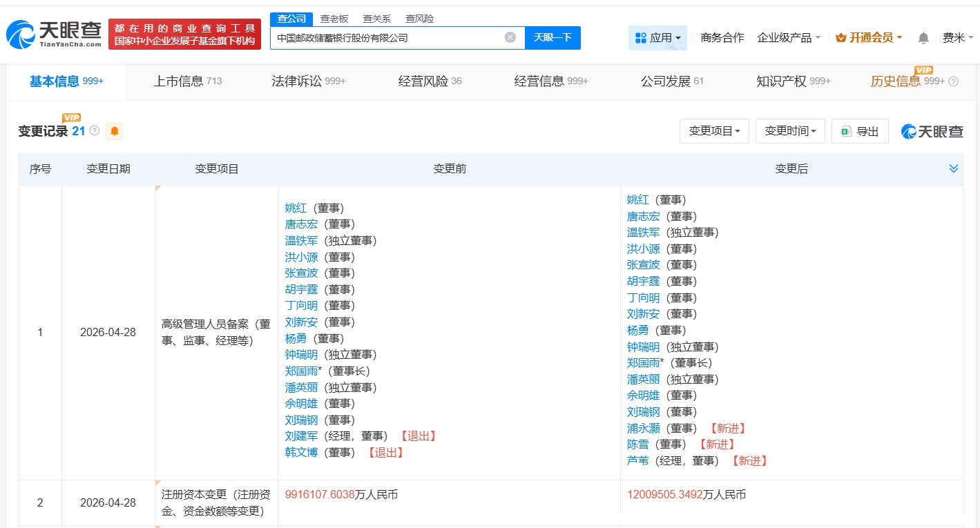
Task: Open the 基本信息 tab
Action: tap(66, 81)
